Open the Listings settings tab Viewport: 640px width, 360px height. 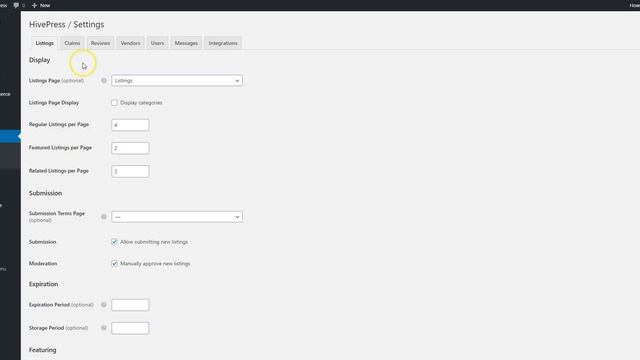pyautogui.click(x=44, y=43)
